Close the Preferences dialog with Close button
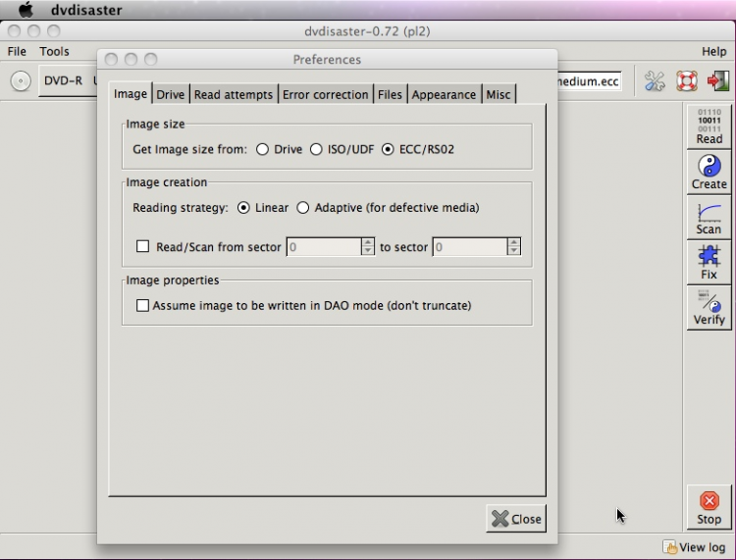736x560 pixels. pos(516,519)
